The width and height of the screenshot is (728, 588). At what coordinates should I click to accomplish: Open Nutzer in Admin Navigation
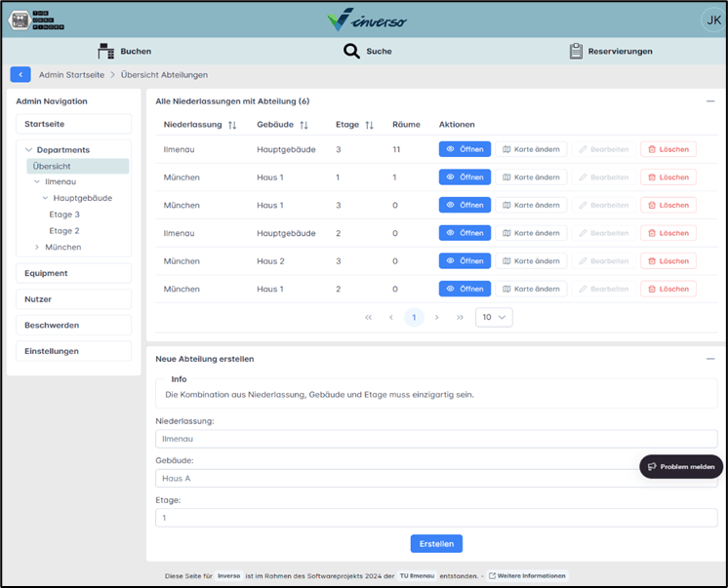tap(74, 299)
